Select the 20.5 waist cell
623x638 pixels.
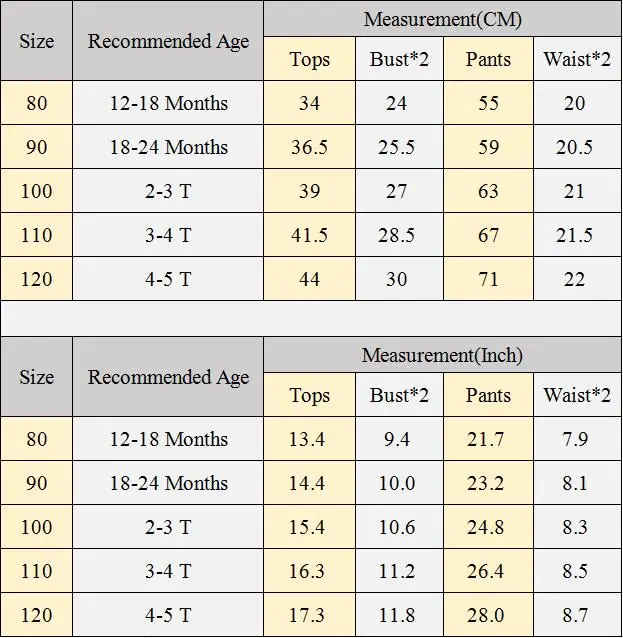[577, 147]
